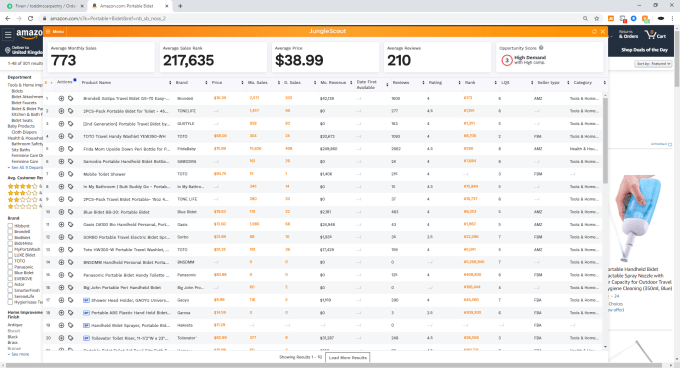Viewport: 680px width, 368px height.
Task: Click See more under finish filters
Action: 20,354
